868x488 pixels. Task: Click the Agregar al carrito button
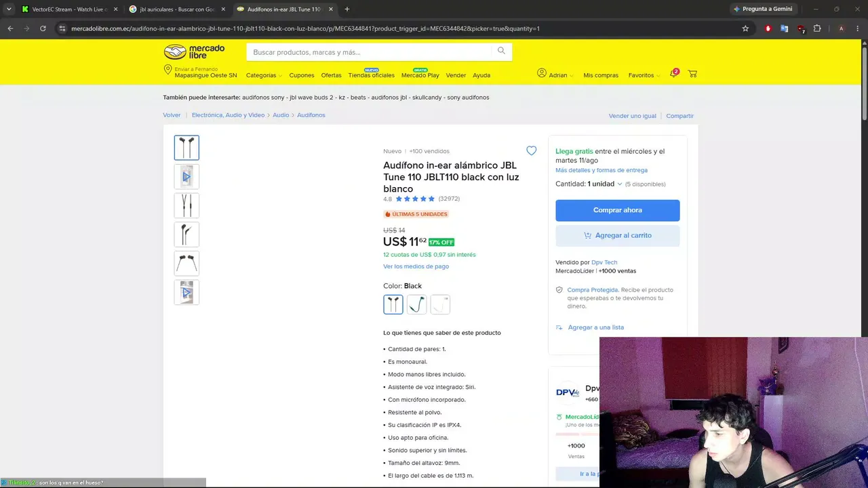tap(618, 235)
